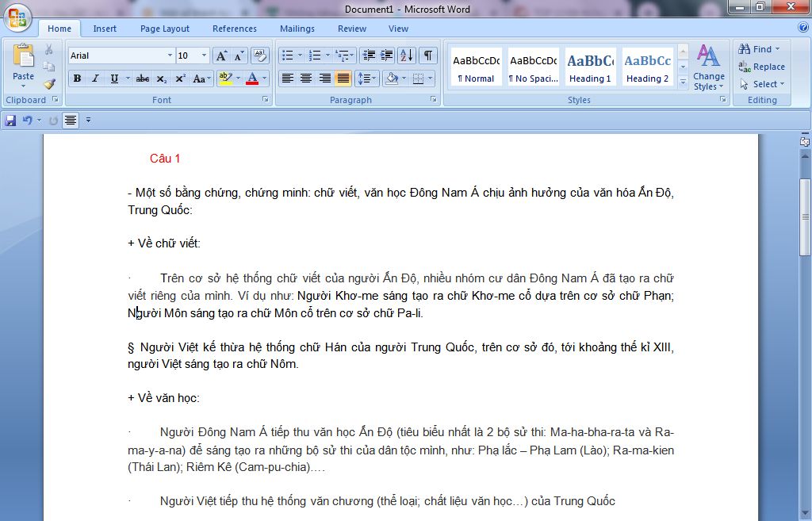The image size is (812, 521).
Task: Click the Word Help question mark icon
Action: [802, 28]
